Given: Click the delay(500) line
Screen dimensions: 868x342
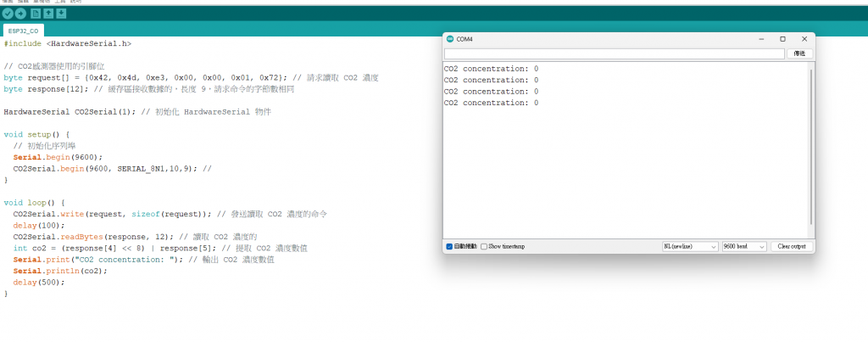Looking at the screenshot, I should point(39,282).
